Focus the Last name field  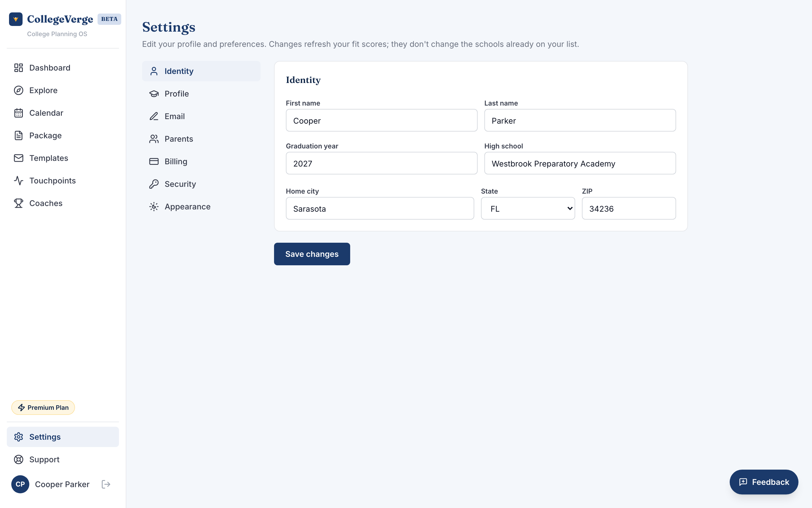point(580,120)
